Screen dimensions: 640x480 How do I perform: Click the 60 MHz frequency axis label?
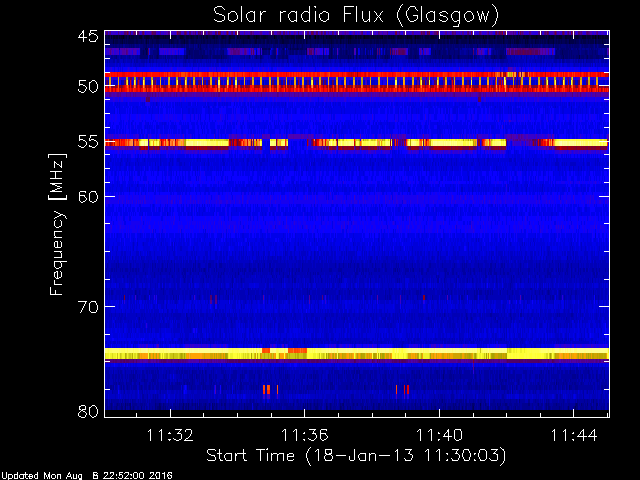click(x=88, y=196)
